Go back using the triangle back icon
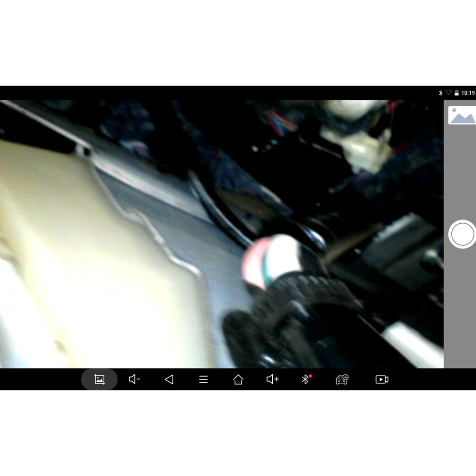 (169, 379)
